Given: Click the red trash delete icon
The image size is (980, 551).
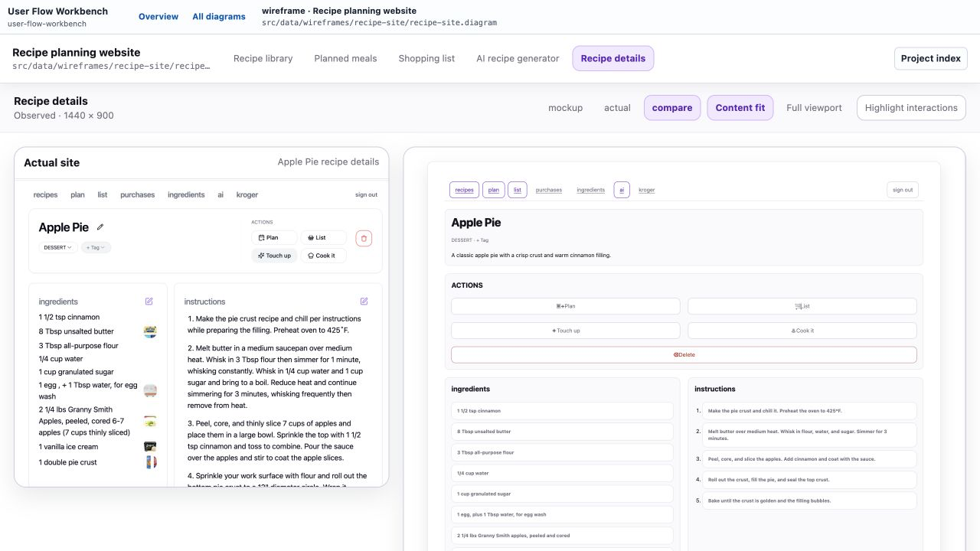Looking at the screenshot, I should pos(364,238).
